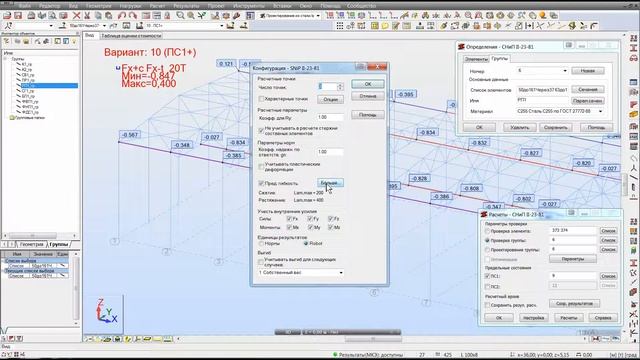Click the yellow speech bubble icon

click(385, 26)
